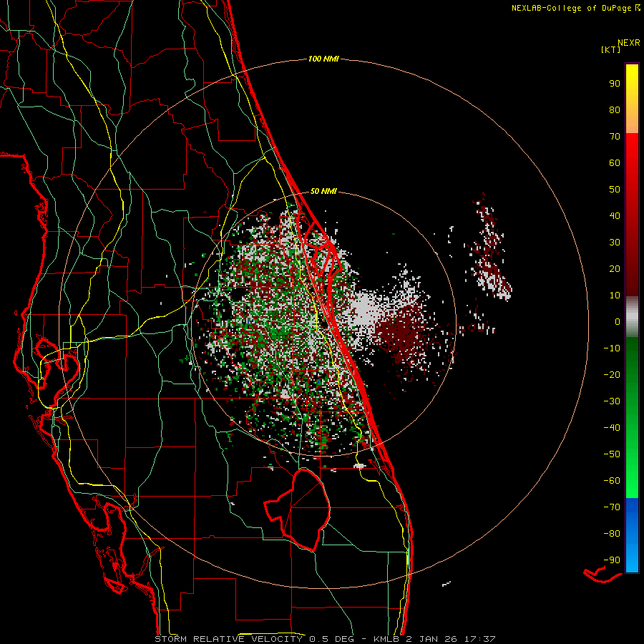
Task: Click the gray zero segment of color bar
Action: click(x=632, y=317)
